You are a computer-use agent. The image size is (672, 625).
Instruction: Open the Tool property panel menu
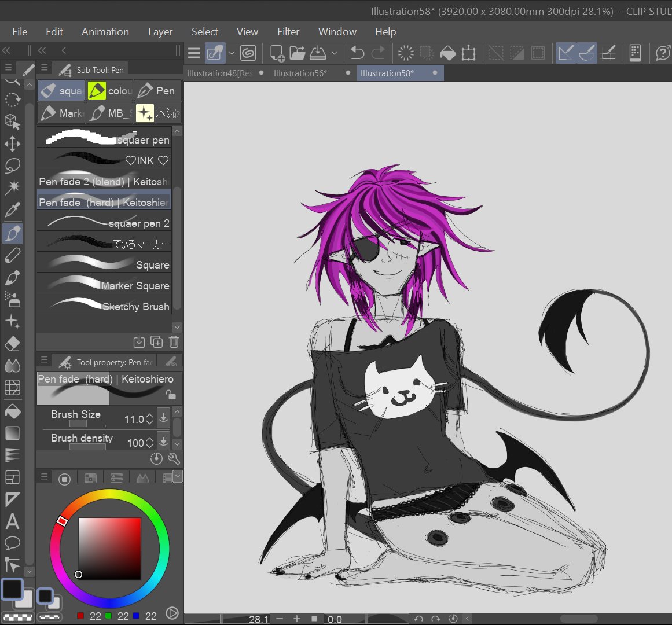[x=44, y=361]
